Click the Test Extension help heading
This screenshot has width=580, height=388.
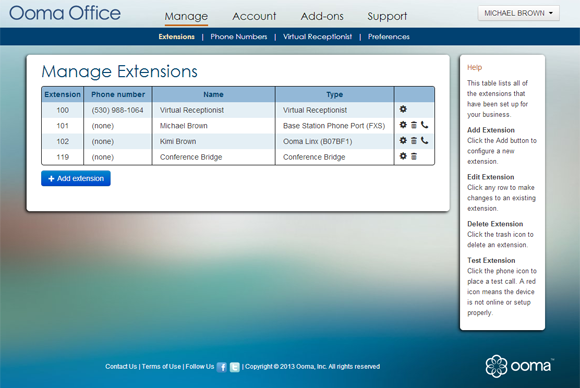click(491, 260)
